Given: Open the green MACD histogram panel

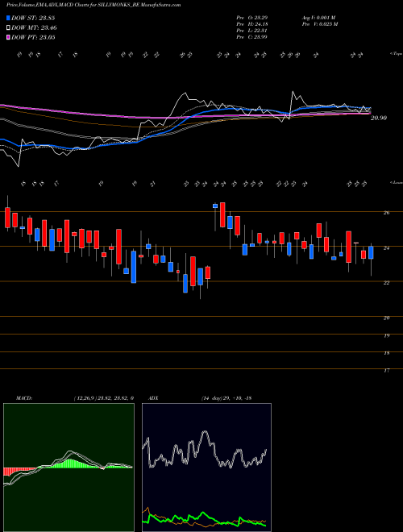Looking at the screenshot, I should coord(69,468).
